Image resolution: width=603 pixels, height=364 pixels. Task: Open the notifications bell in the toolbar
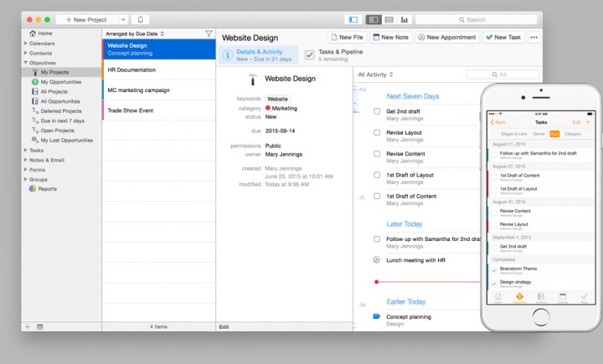pos(141,19)
